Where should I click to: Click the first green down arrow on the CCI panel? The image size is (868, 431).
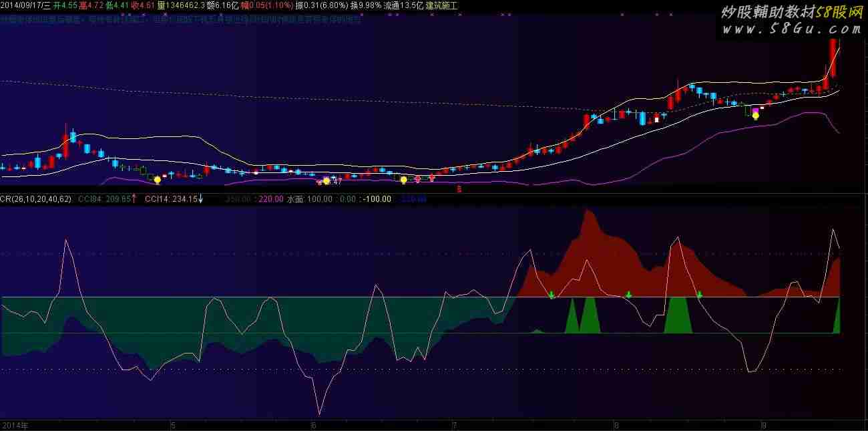point(552,295)
